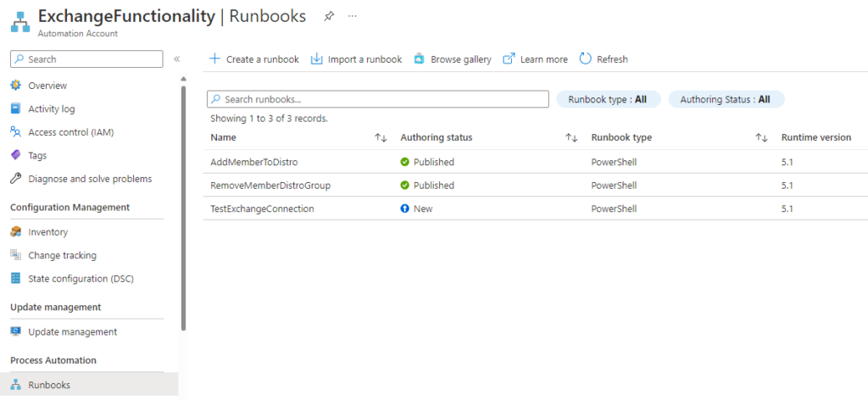Screen dimensions: 868x400
Task: Open Update management in the sidebar
Action: tap(73, 331)
